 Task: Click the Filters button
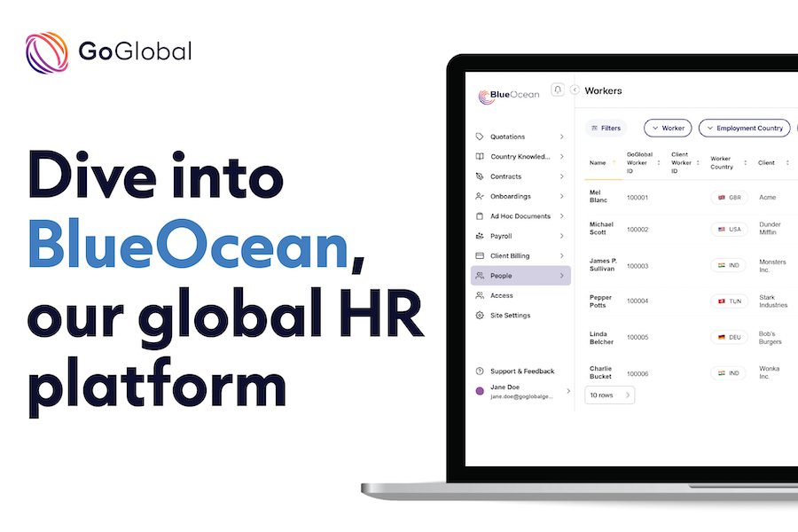click(606, 128)
